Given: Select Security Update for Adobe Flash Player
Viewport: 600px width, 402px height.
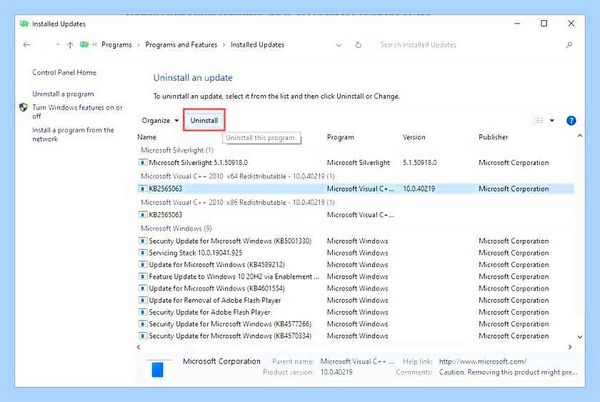Looking at the screenshot, I should pyautogui.click(x=355, y=312).
